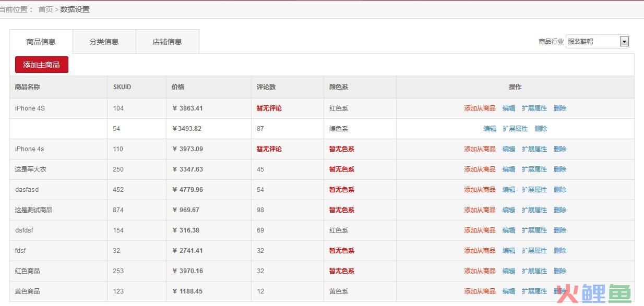
Task: Click the red 添加主商品 button
Action: coord(42,65)
